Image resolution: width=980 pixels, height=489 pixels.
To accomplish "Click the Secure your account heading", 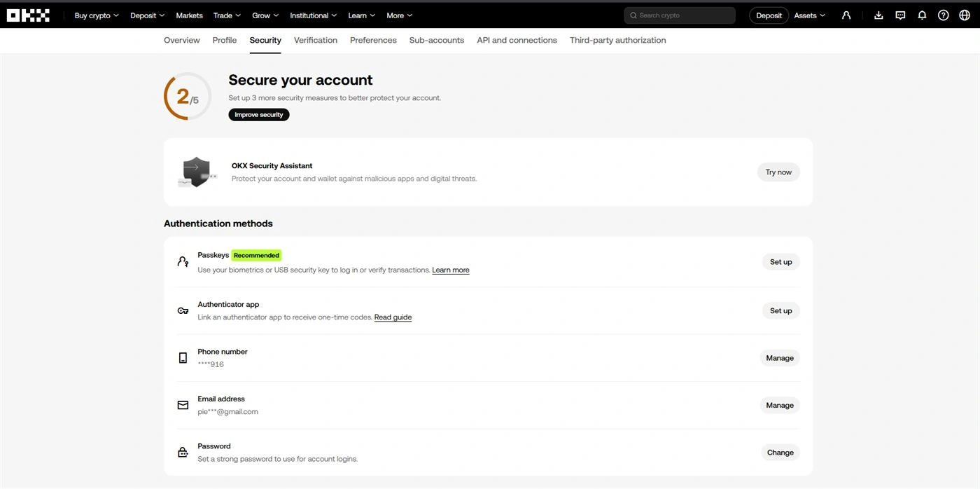I will tap(300, 80).
